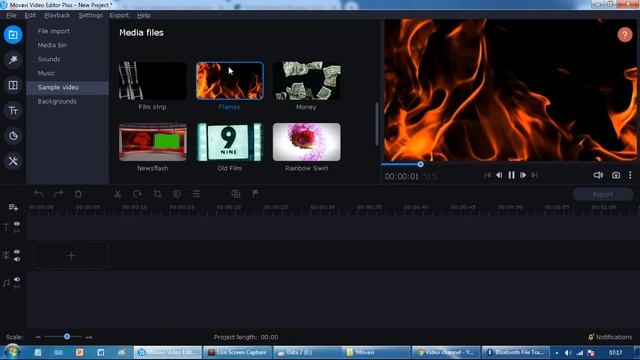Open the Playback menu
This screenshot has height=360, width=640.
[57, 15]
